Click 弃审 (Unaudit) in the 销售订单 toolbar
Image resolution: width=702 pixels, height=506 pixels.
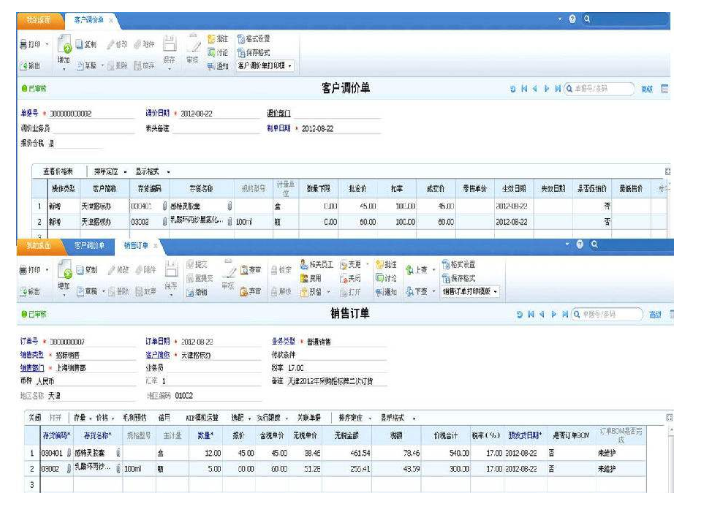[x=251, y=292]
